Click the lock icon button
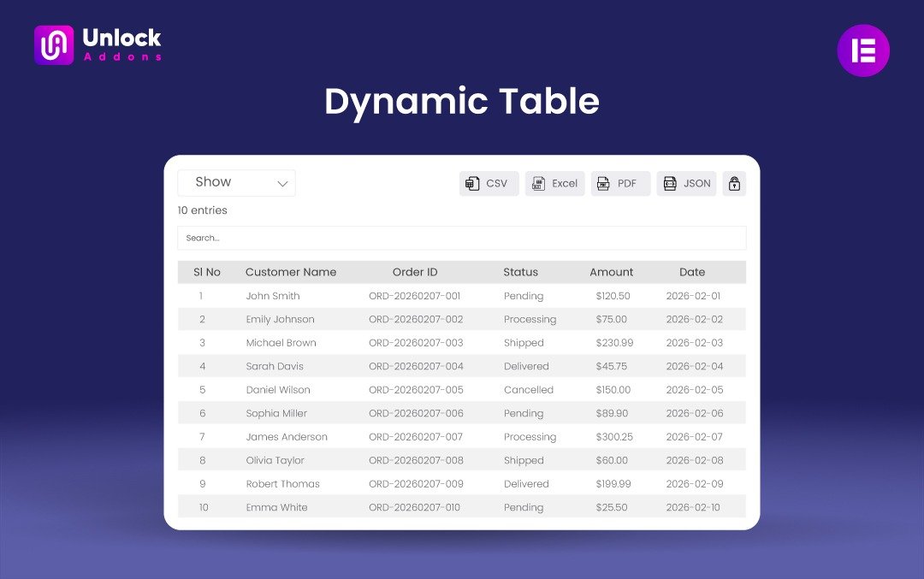The width and height of the screenshot is (924, 579). click(734, 184)
